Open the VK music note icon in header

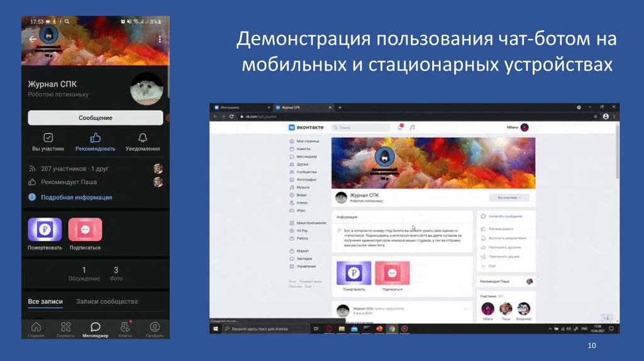pos(412,127)
